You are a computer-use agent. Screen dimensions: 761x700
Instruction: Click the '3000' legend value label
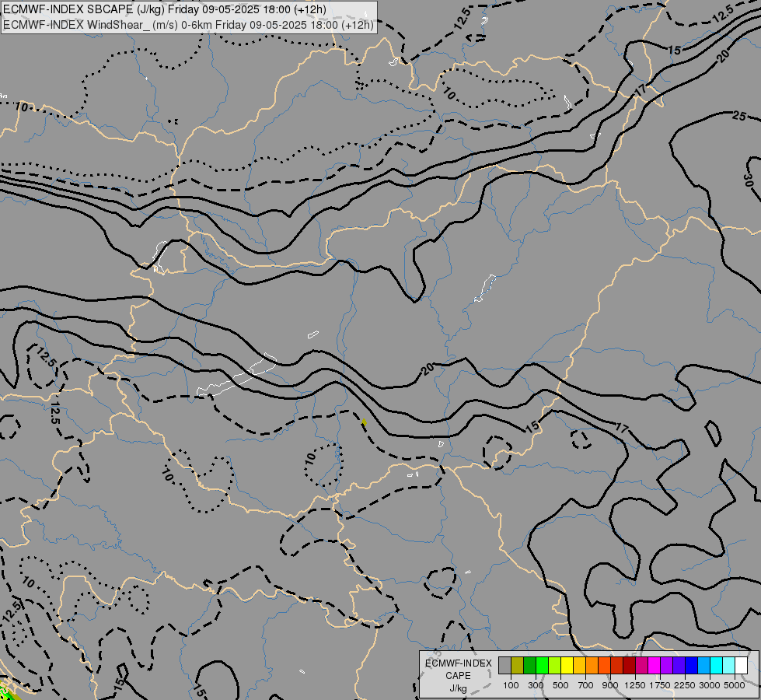tap(710, 685)
